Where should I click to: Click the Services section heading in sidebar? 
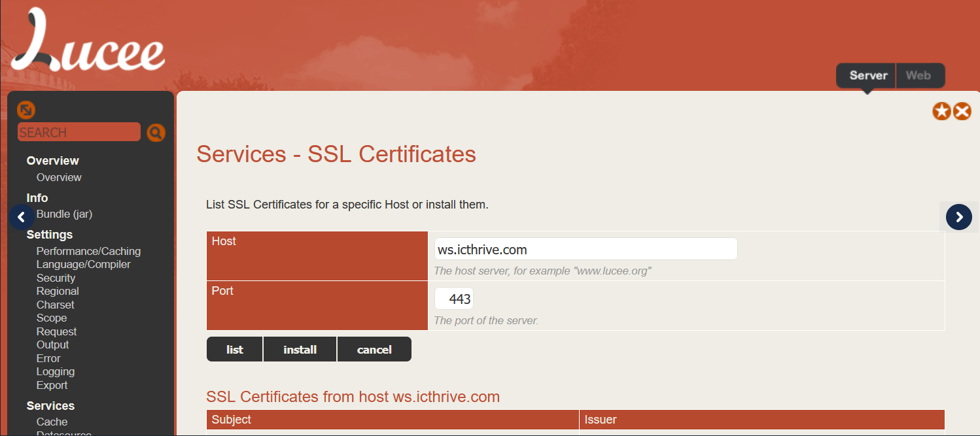pos(50,406)
